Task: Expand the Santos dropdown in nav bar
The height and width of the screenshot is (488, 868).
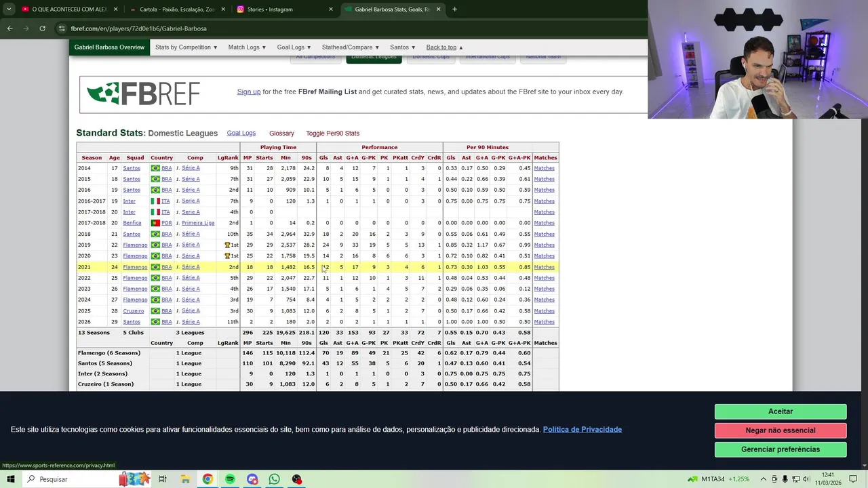Action: tap(403, 47)
